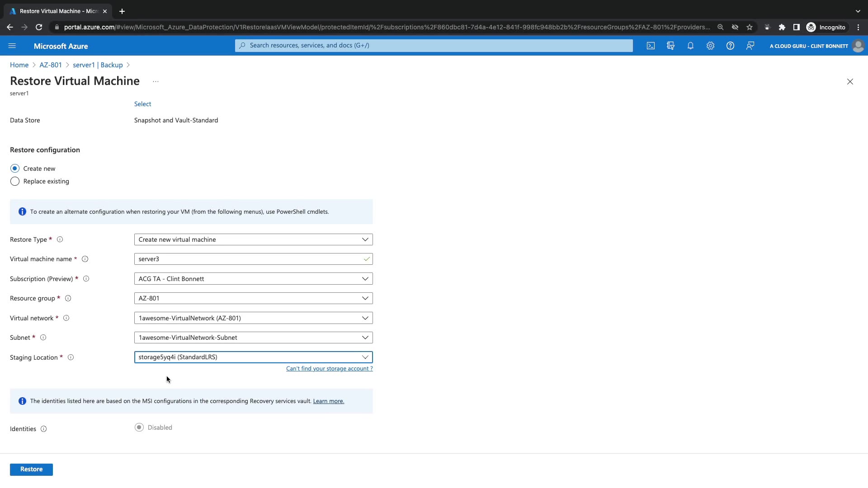Open the Azure portal hamburger menu
This screenshot has height=488, width=868.
click(12, 46)
